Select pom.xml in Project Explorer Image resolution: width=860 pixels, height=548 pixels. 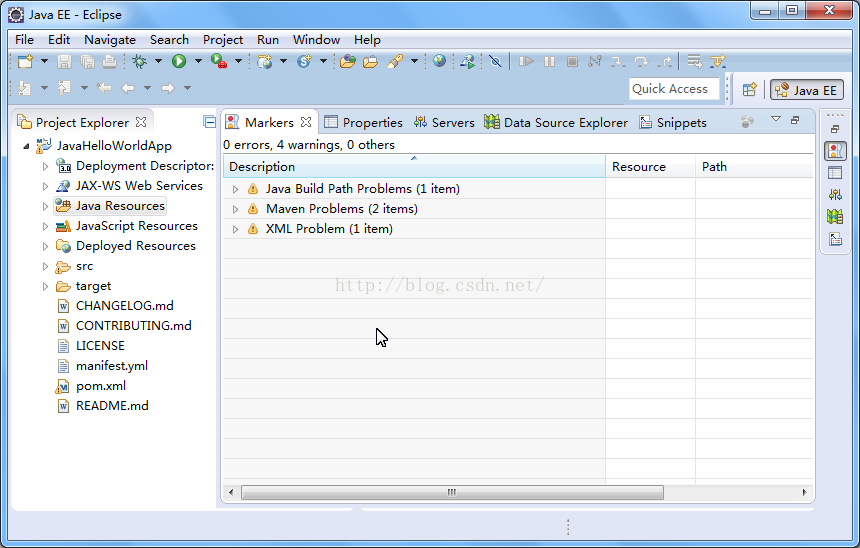click(91, 386)
